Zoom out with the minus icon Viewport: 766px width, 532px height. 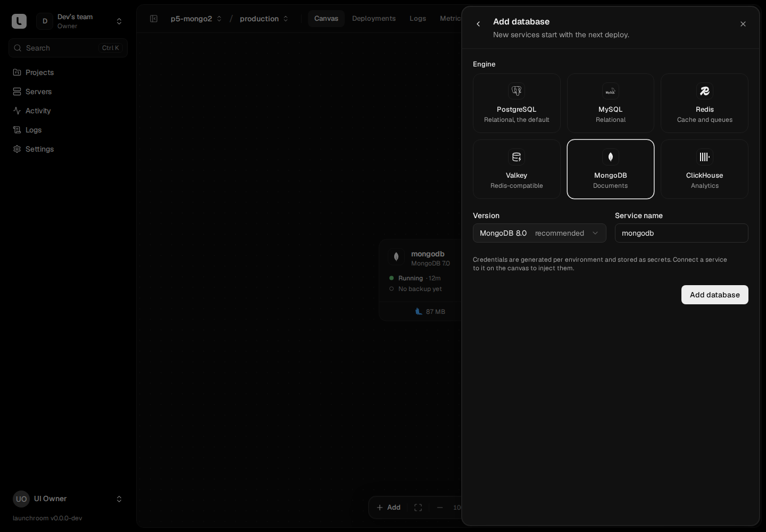click(x=440, y=508)
